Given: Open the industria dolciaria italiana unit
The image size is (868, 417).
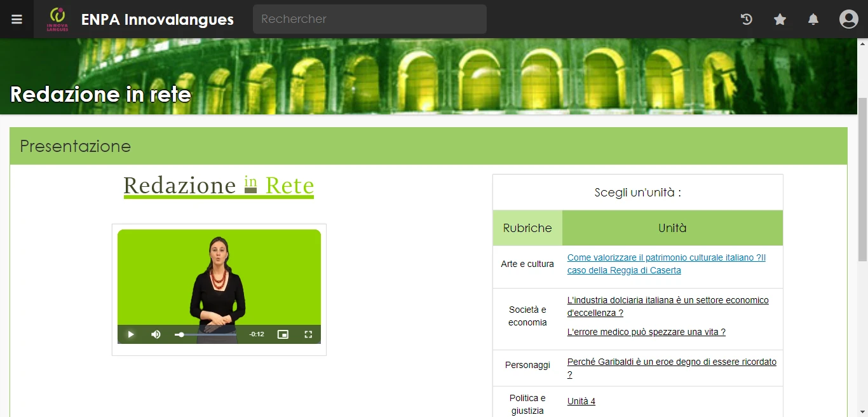Looking at the screenshot, I should pyautogui.click(x=668, y=306).
